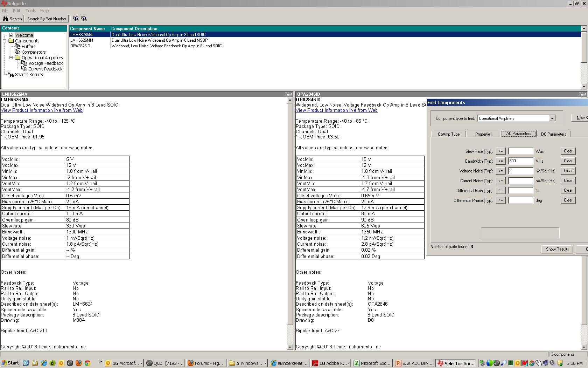This screenshot has width=588, height=368.
Task: Switch to the OpAmp Type tab
Action: tap(449, 134)
